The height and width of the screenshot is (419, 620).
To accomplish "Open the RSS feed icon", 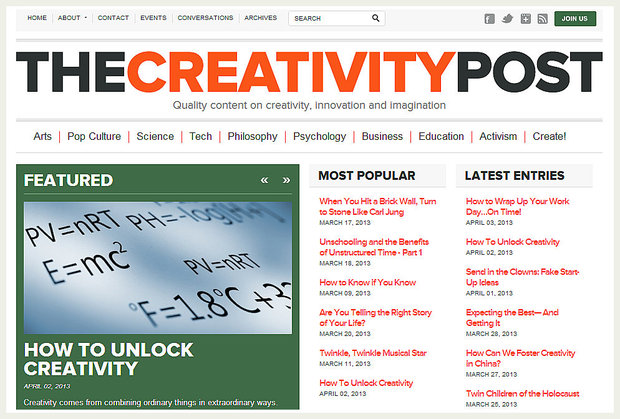I will pos(542,19).
